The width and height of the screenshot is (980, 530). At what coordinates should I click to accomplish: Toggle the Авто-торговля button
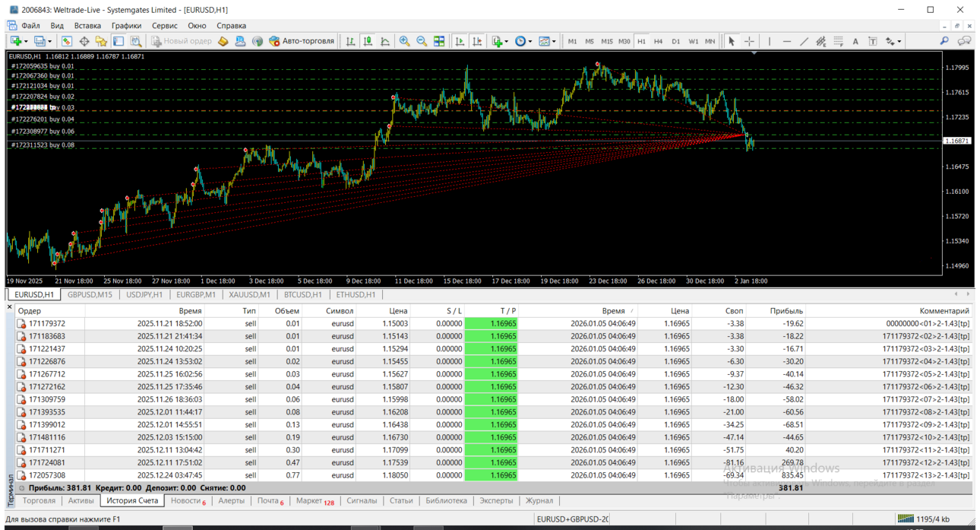(x=301, y=41)
